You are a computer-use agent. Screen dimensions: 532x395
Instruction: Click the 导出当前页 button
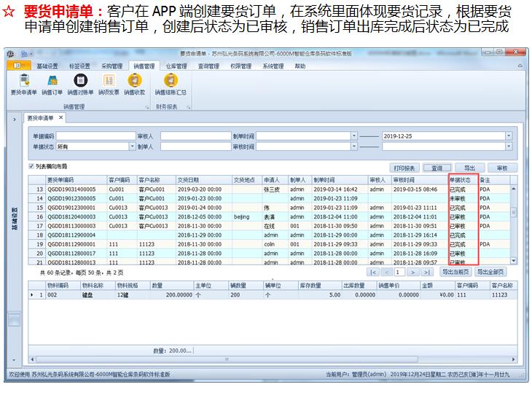(455, 272)
